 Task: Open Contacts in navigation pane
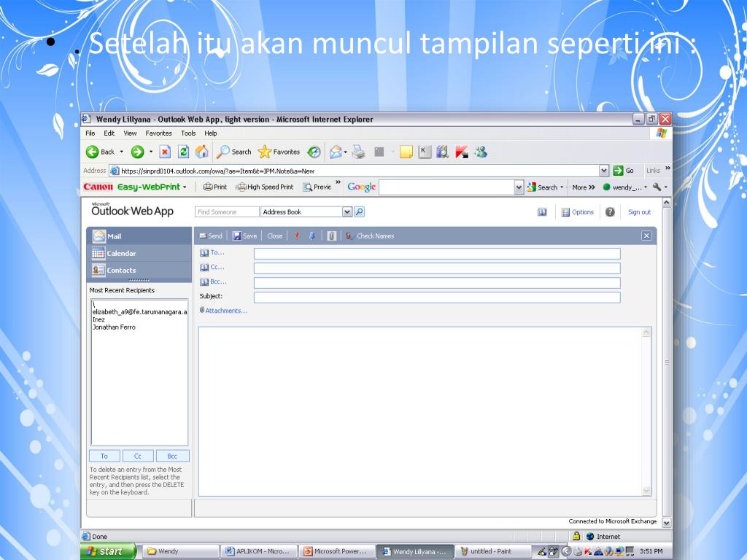(x=139, y=270)
